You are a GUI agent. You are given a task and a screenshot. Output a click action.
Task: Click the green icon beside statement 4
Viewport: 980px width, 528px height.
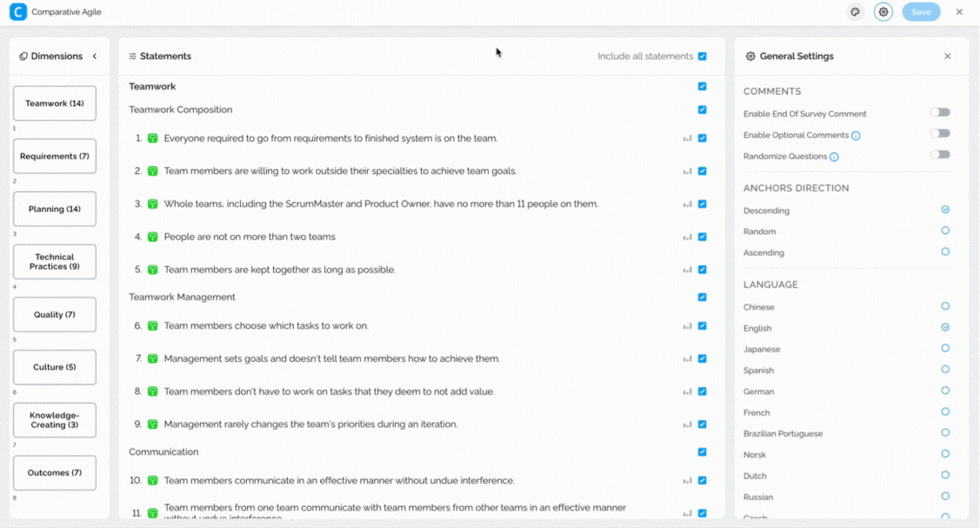click(152, 237)
